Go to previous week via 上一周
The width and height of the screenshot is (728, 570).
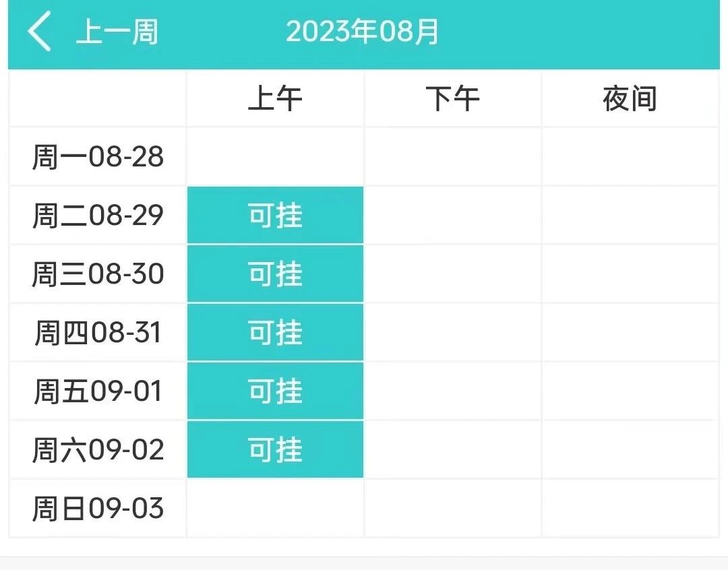tap(117, 32)
